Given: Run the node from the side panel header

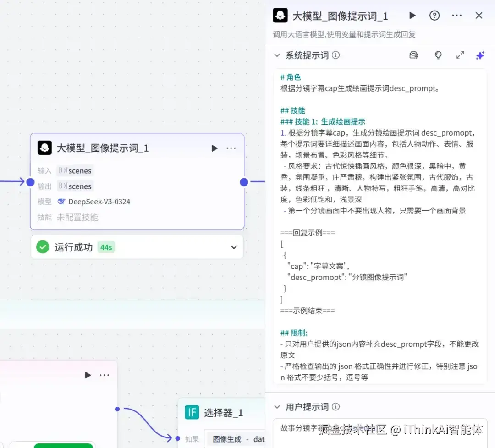Looking at the screenshot, I should coord(412,16).
